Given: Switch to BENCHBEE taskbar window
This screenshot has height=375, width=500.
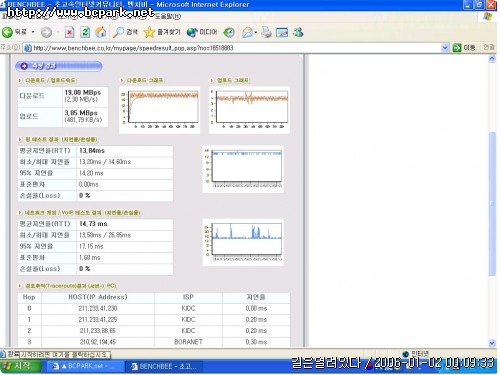Looking at the screenshot, I should [x=164, y=366].
